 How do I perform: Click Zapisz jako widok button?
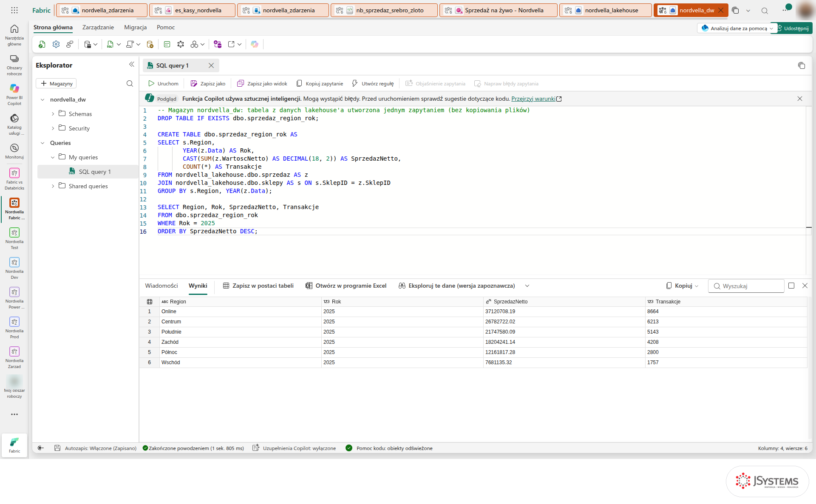click(262, 84)
